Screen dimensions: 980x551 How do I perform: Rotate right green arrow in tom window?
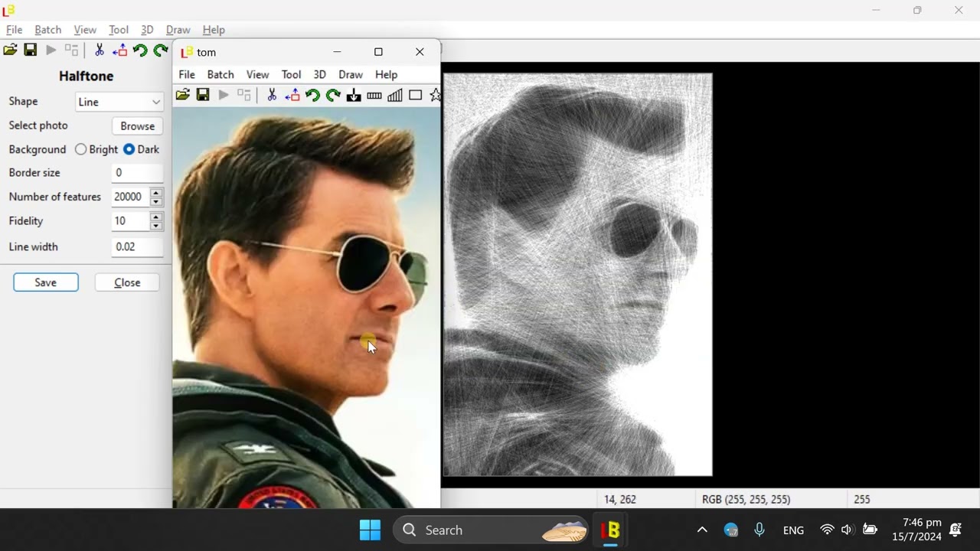(x=333, y=96)
